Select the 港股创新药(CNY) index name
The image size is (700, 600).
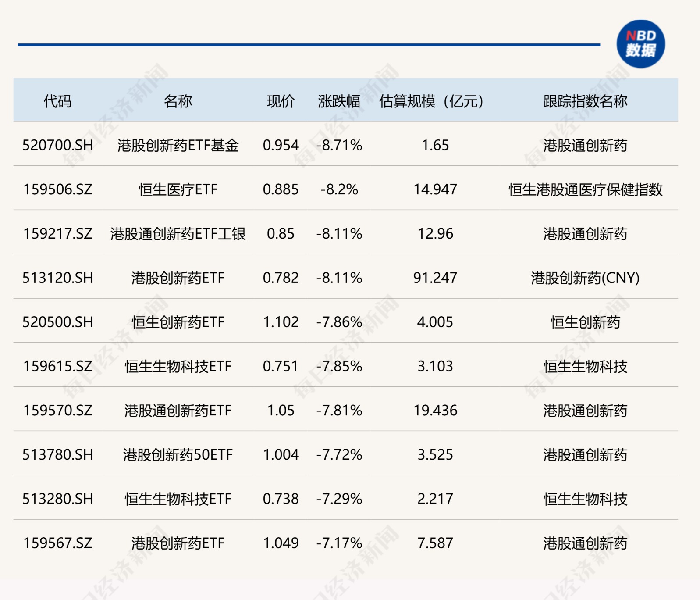585,278
